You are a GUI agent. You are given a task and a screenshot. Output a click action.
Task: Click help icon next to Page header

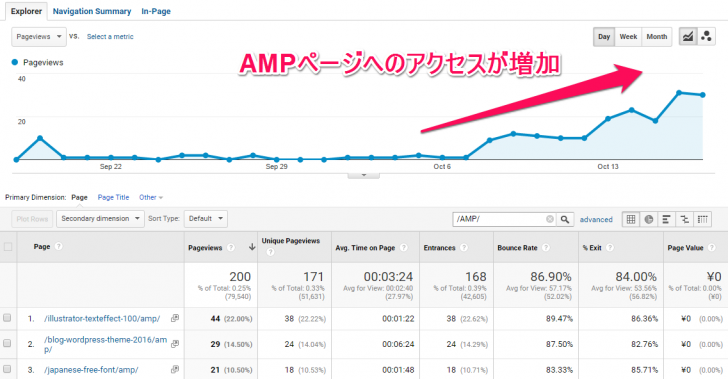(58, 246)
